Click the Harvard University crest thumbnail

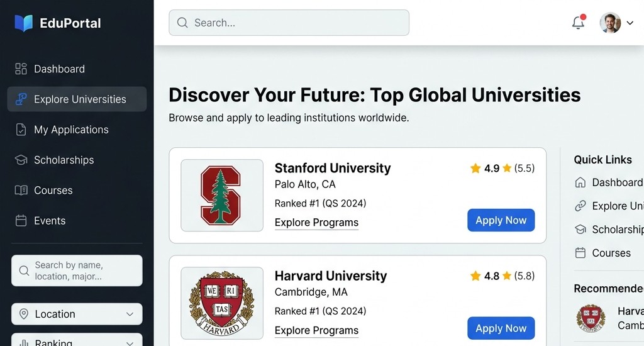tap(222, 303)
